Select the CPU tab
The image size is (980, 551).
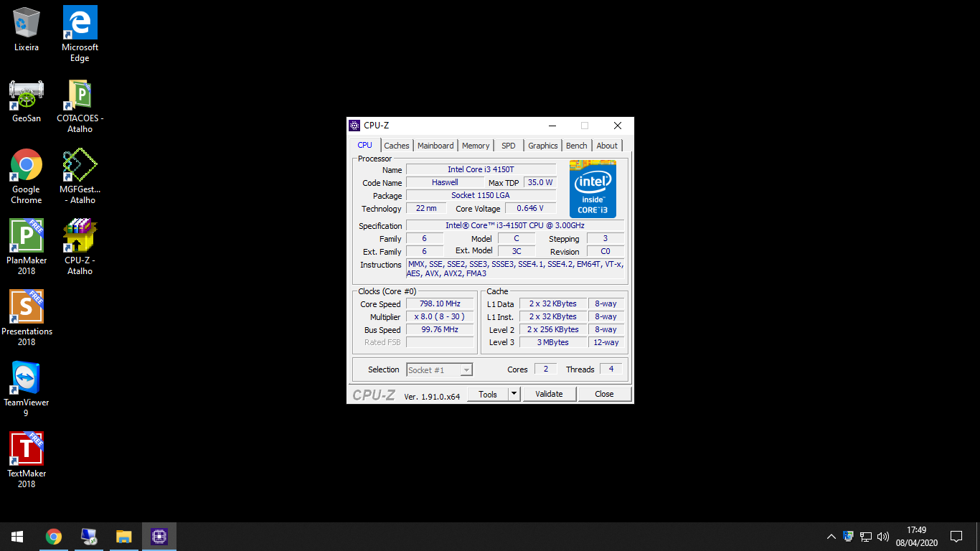(365, 145)
